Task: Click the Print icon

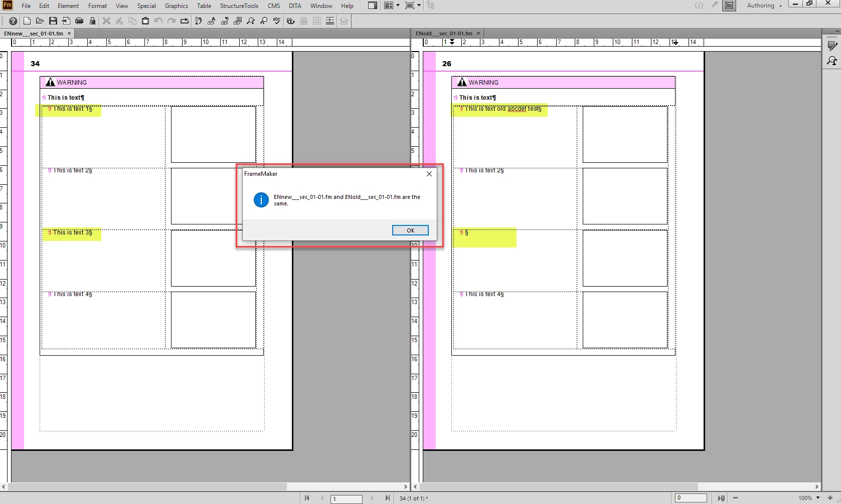Action: 79,21
